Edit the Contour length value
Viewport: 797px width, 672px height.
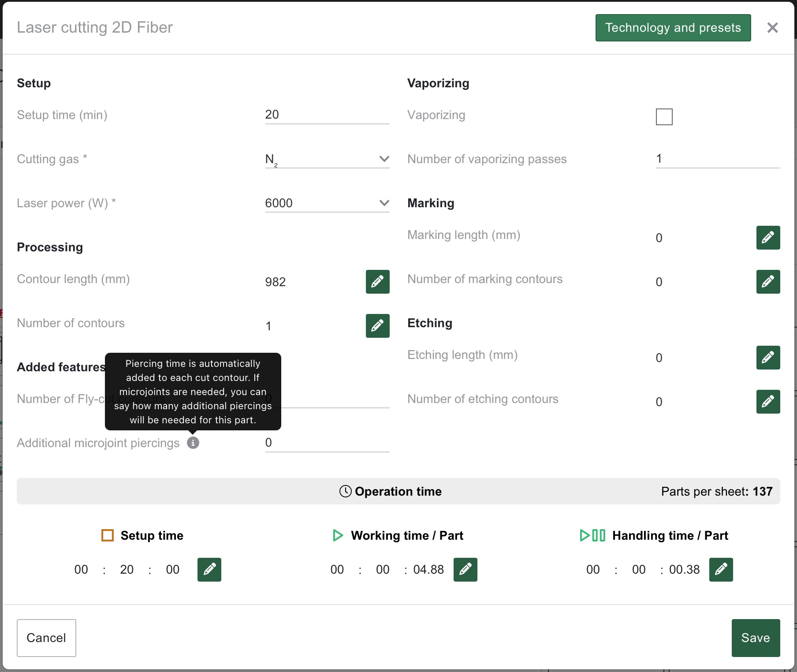pyautogui.click(x=377, y=282)
